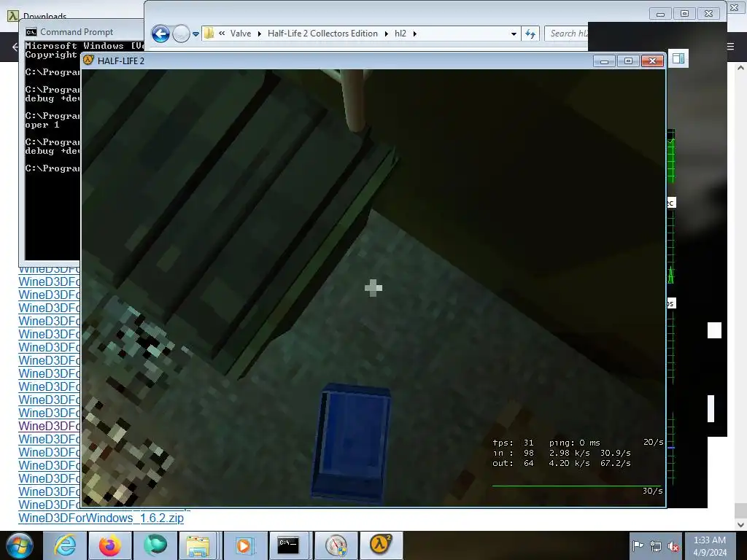Focus the Search hl2 field in Explorer
Image resolution: width=747 pixels, height=560 pixels.
pos(566,34)
